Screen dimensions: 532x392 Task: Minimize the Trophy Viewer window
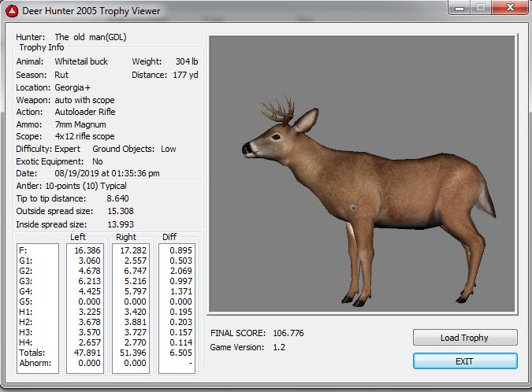[x=457, y=9]
